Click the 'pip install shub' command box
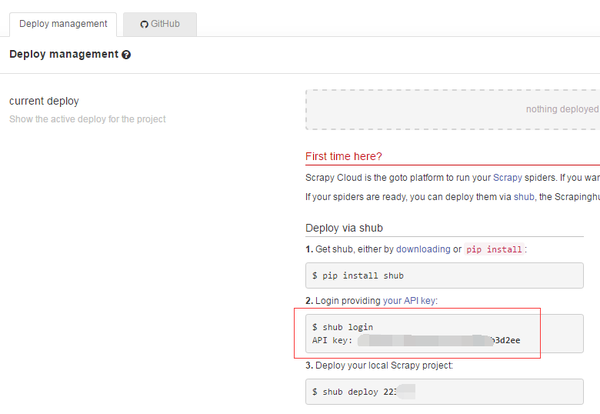The width and height of the screenshot is (600, 414). (444, 275)
